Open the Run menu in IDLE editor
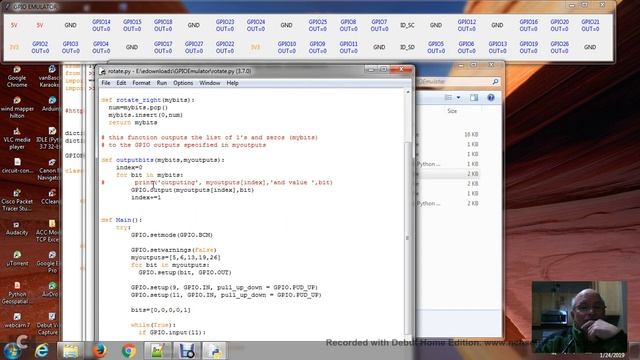 coord(162,83)
